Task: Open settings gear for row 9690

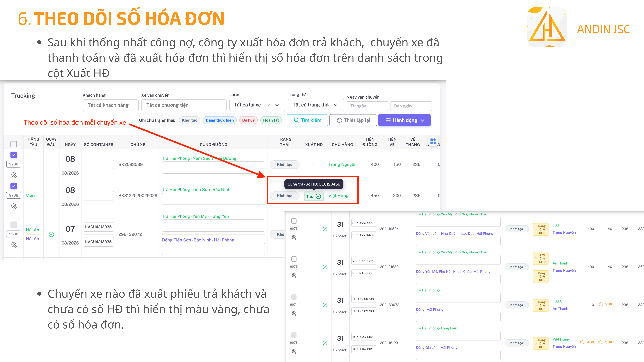Action: (14, 245)
